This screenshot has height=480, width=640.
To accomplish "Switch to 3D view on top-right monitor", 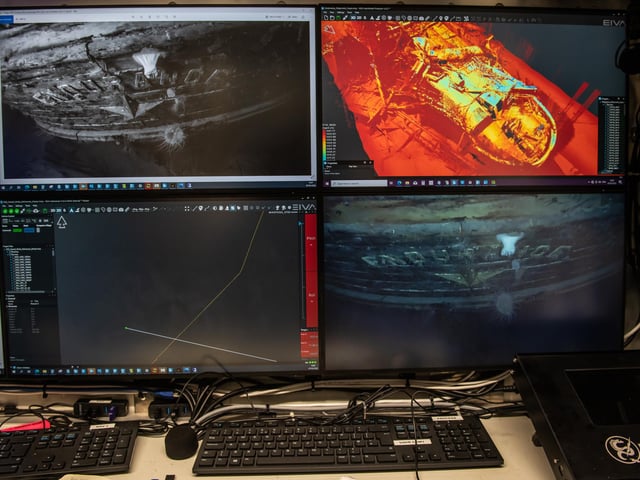I will [x=353, y=18].
